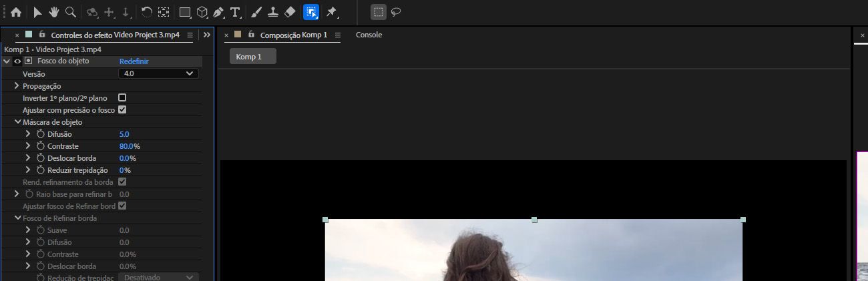
Task: Select the Rectangle shape tool
Action: tap(185, 12)
